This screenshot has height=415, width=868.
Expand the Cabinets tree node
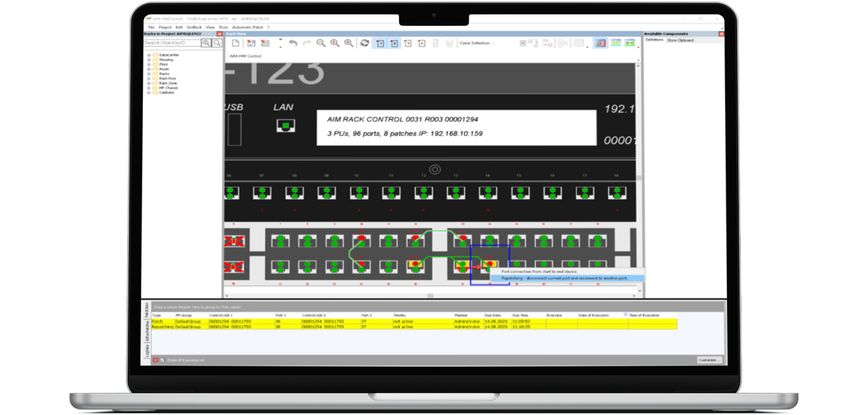pyautogui.click(x=149, y=92)
